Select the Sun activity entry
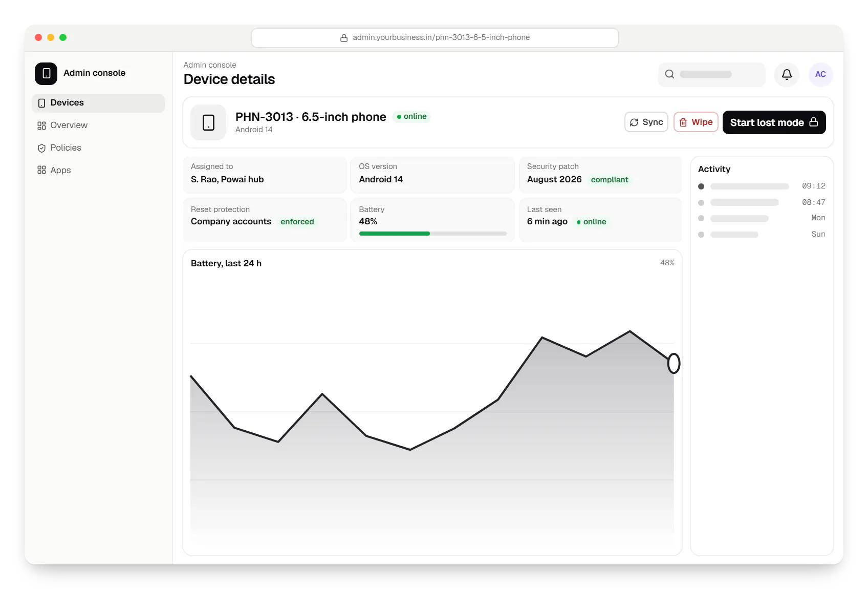 point(762,235)
